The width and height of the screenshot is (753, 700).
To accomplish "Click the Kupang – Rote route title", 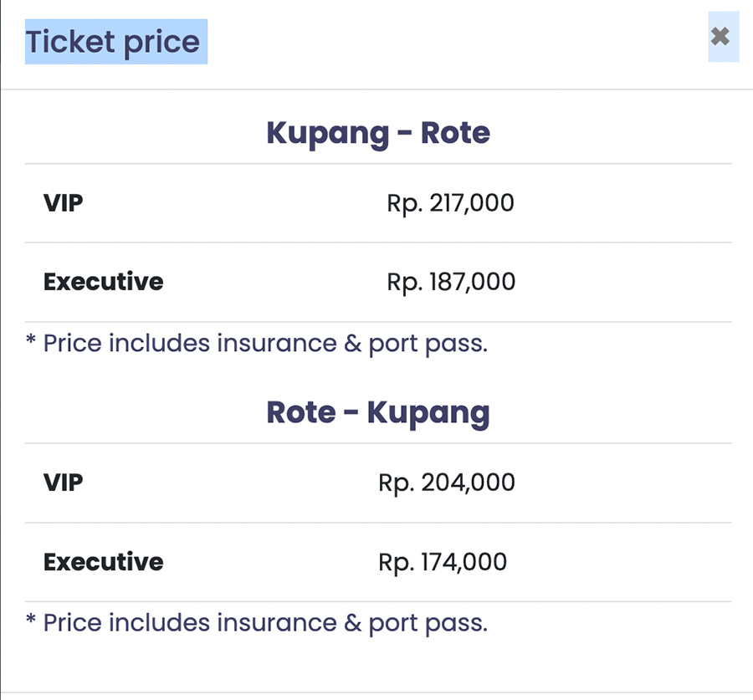I will 378,133.
